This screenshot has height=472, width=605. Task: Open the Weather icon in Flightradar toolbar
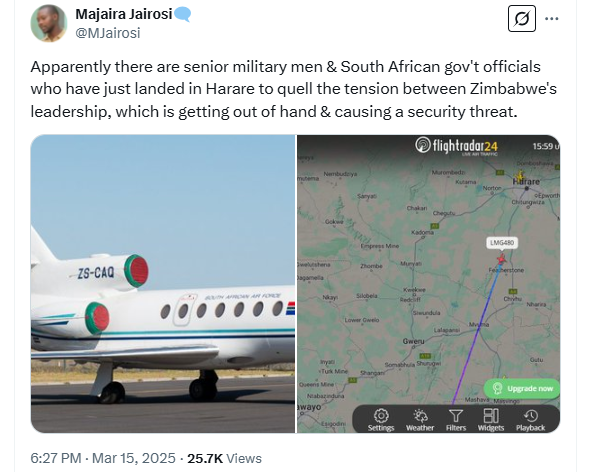point(420,419)
